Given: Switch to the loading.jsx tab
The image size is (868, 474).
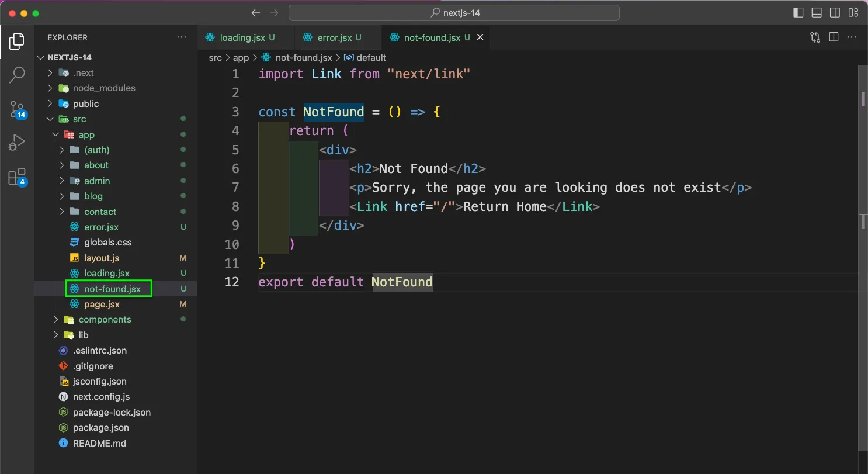Looking at the screenshot, I should tap(246, 37).
